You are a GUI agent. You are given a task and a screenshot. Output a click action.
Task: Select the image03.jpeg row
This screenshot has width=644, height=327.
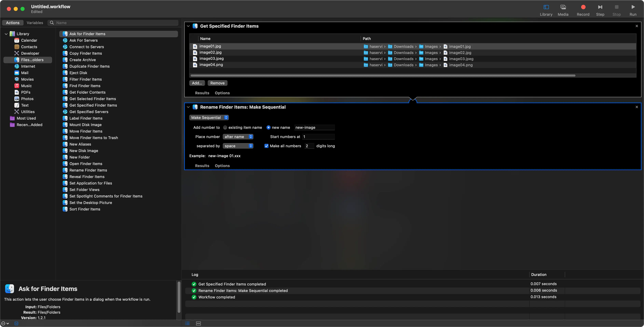(x=413, y=58)
